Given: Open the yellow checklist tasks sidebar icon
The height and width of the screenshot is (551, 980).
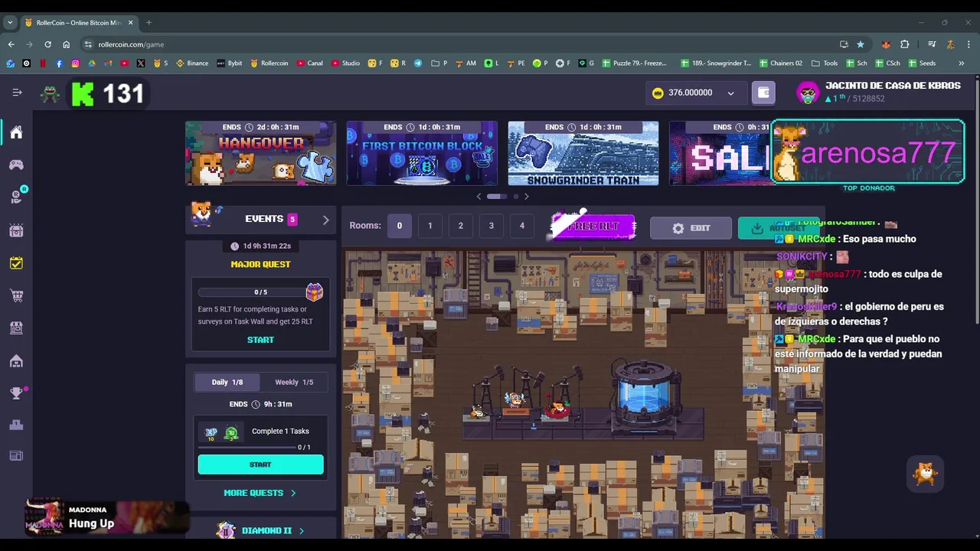Looking at the screenshot, I should click(16, 263).
